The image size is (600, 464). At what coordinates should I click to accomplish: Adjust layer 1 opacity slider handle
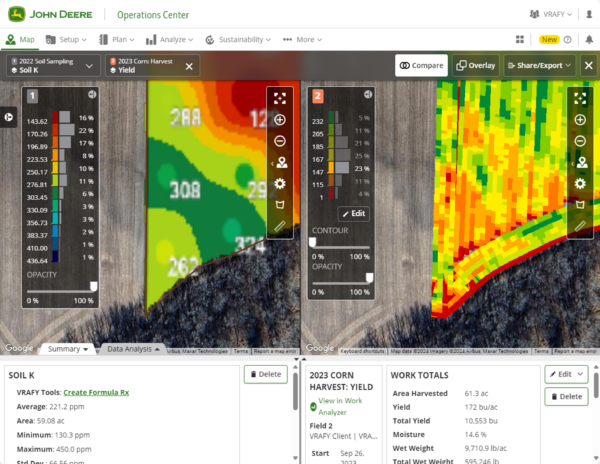pos(93,286)
